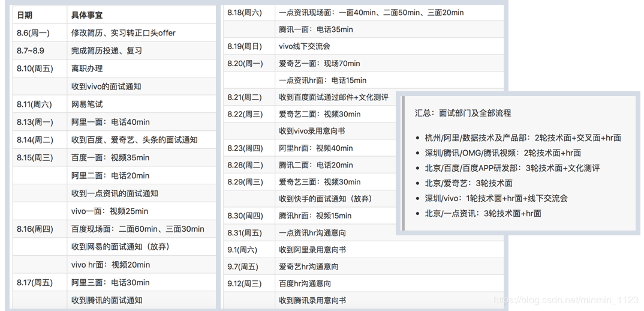Click the cell 百度hr沟通意向
Image resolution: width=644 pixels, height=311 pixels.
(x=389, y=283)
